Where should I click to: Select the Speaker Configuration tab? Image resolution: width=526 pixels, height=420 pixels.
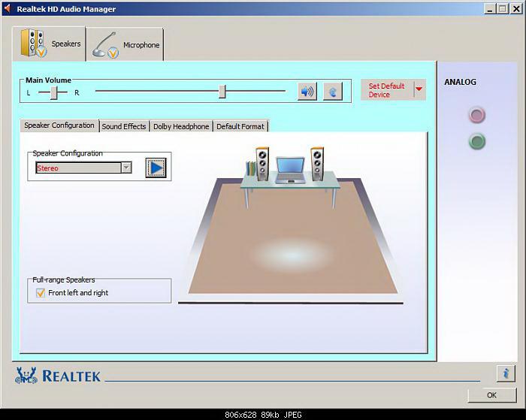point(59,125)
